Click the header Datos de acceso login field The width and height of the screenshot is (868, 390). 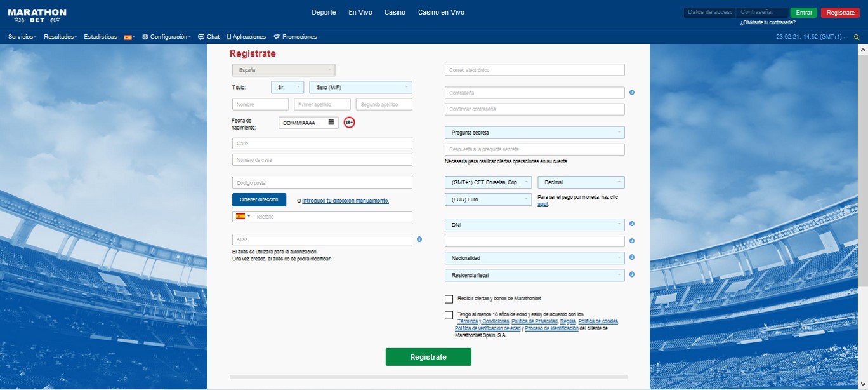coord(710,13)
